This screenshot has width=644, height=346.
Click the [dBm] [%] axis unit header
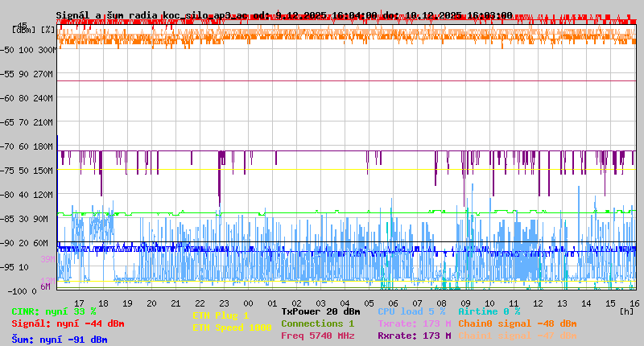34,29
